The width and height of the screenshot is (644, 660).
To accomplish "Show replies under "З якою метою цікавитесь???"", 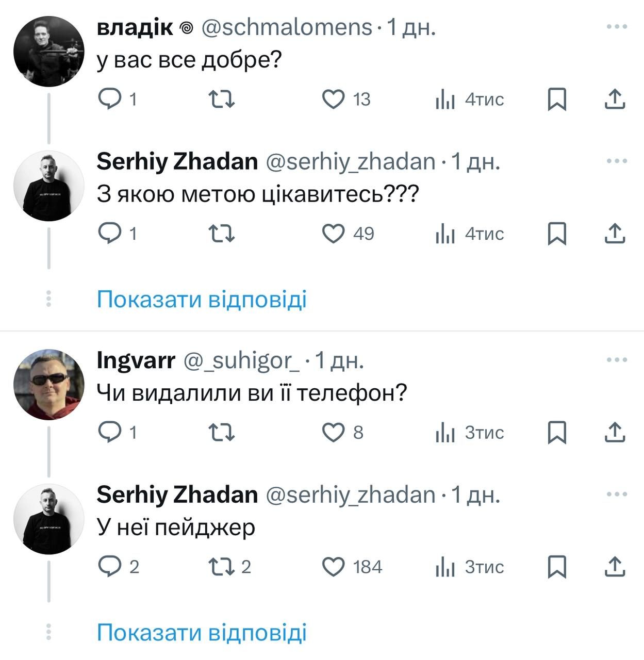I will point(202,299).
